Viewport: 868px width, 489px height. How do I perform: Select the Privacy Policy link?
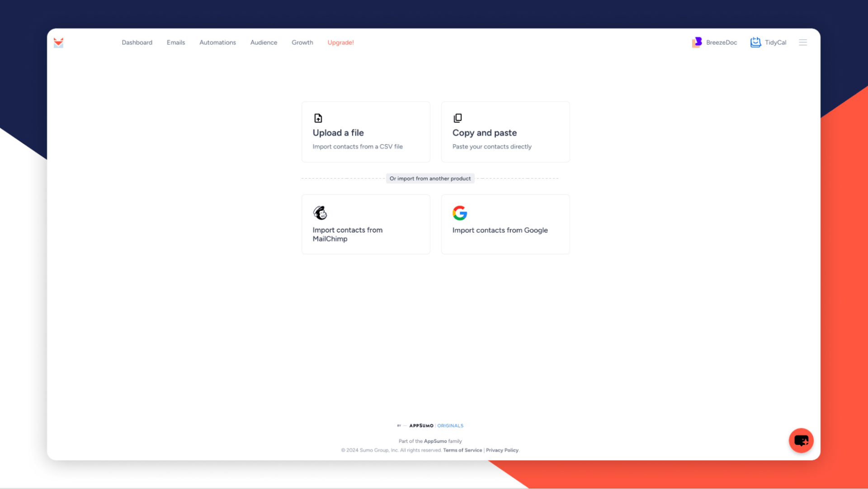tap(502, 450)
